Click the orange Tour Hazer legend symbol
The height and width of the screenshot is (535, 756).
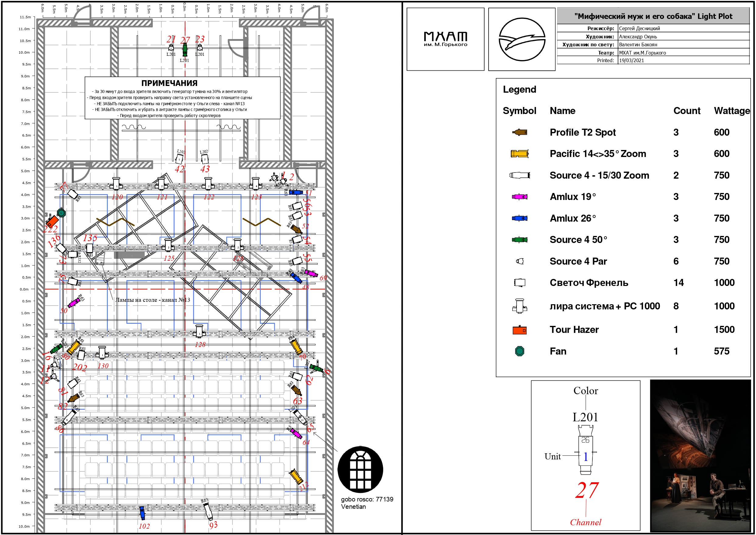[520, 330]
